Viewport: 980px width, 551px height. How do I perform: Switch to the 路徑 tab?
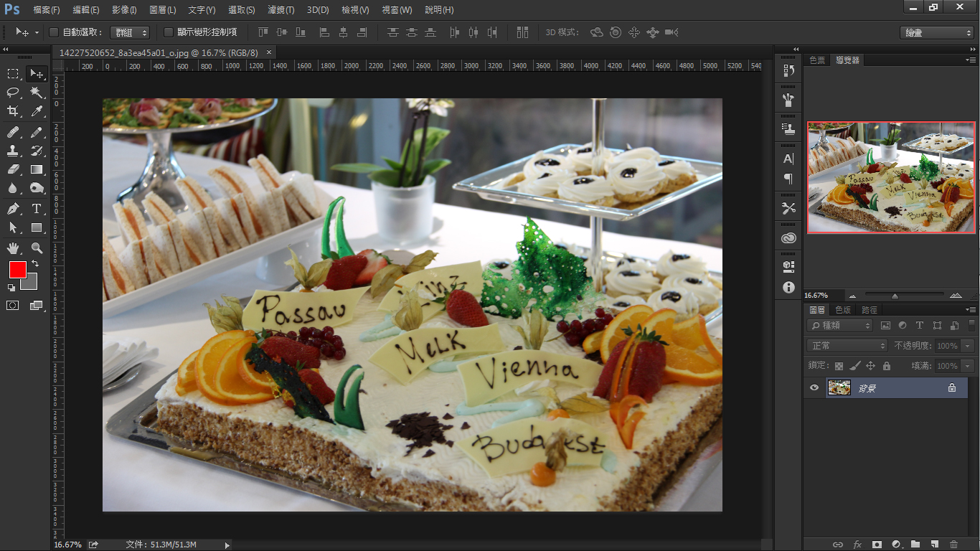click(x=870, y=310)
